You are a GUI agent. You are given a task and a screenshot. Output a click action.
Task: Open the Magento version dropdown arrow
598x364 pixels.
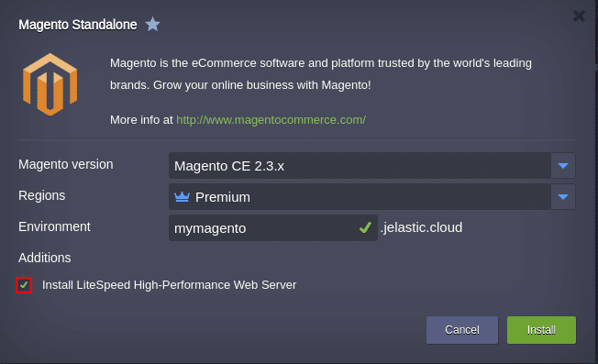point(563,166)
